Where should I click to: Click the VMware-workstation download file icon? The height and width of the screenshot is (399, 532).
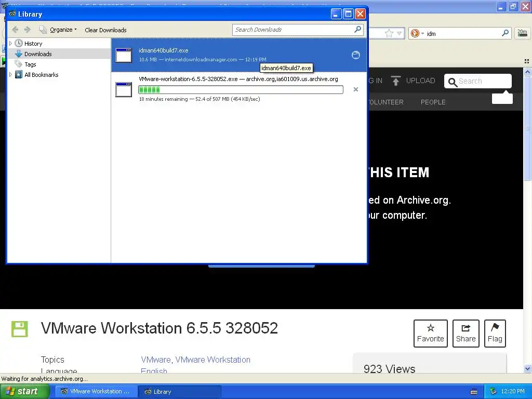[124, 89]
